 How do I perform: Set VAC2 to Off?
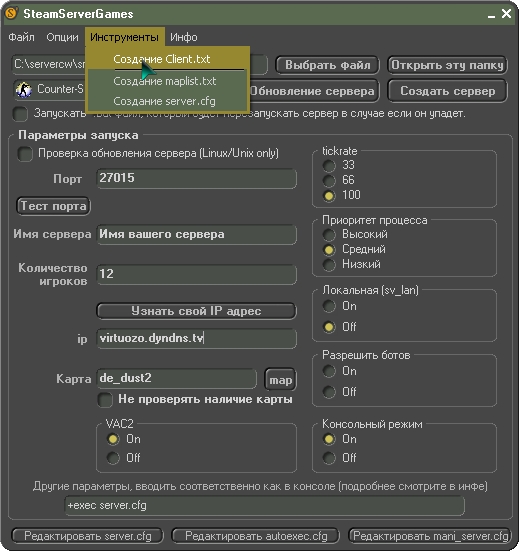point(113,458)
